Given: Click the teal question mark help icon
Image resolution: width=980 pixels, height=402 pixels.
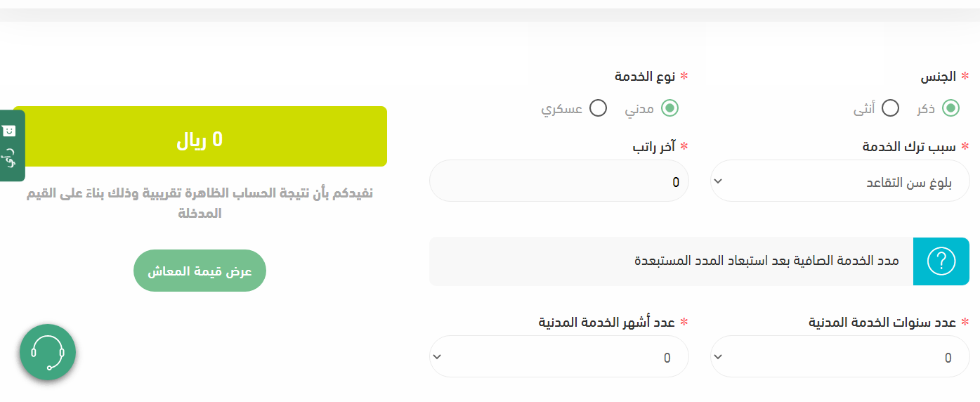Looking at the screenshot, I should click(941, 261).
